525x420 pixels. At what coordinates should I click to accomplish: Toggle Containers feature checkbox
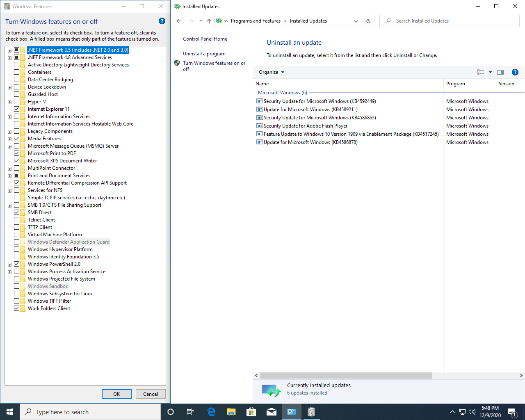click(x=16, y=72)
